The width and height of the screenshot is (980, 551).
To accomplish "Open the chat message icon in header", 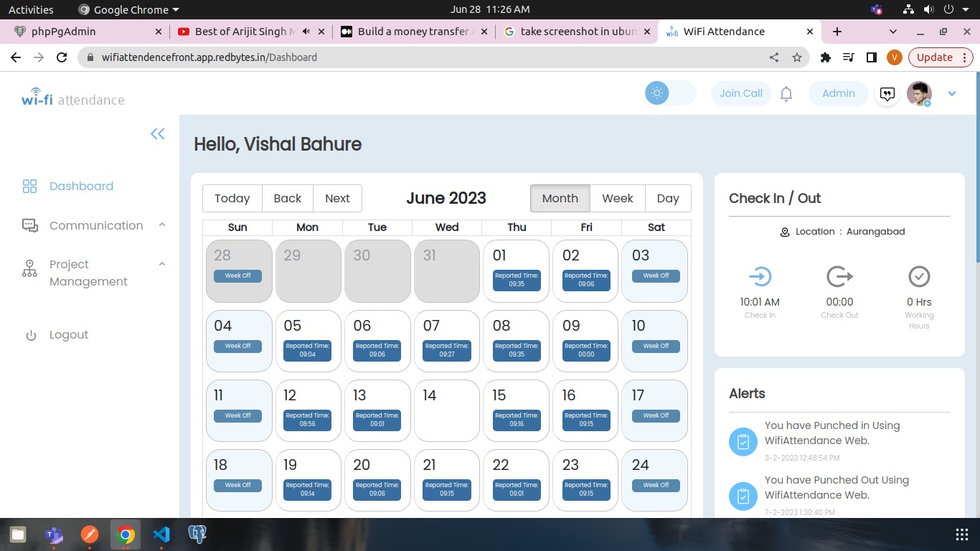I will [x=887, y=94].
